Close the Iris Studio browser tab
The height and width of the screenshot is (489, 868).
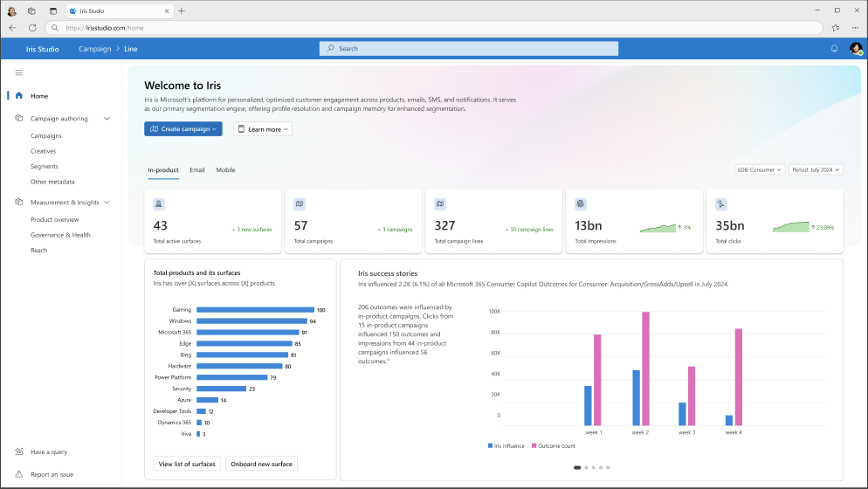tap(167, 11)
